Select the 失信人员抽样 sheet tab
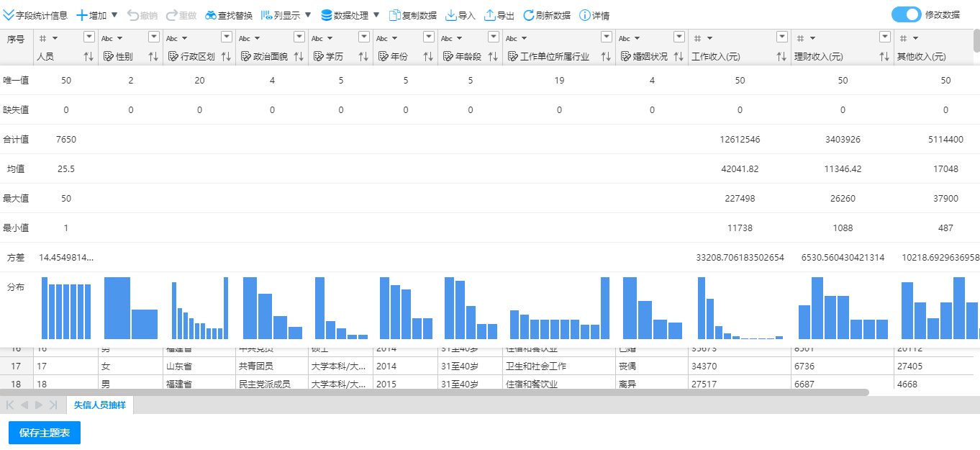Image resolution: width=980 pixels, height=450 pixels. (99, 405)
